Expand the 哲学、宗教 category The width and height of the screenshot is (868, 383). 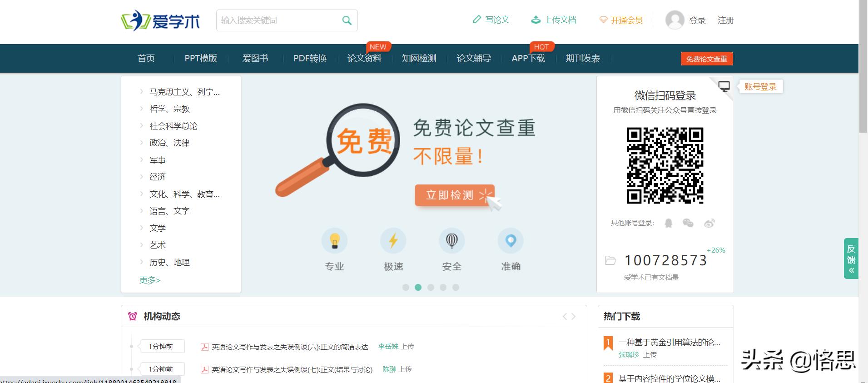point(169,109)
